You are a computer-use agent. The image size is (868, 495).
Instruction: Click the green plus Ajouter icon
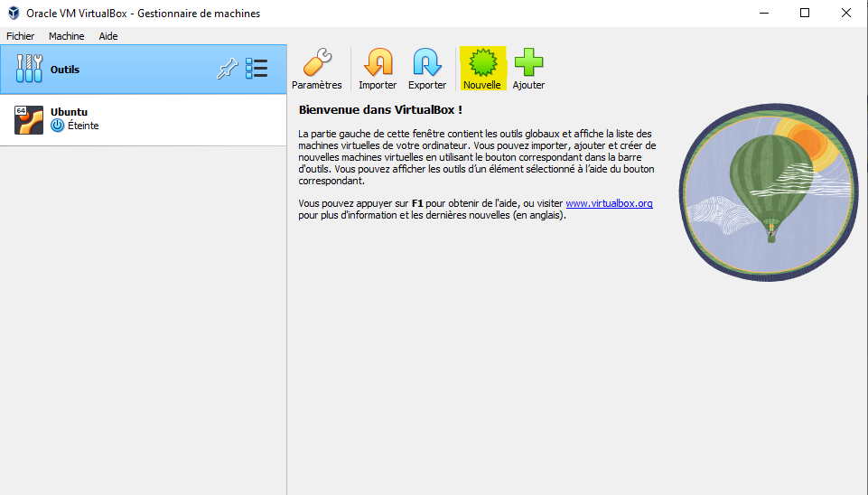528,63
